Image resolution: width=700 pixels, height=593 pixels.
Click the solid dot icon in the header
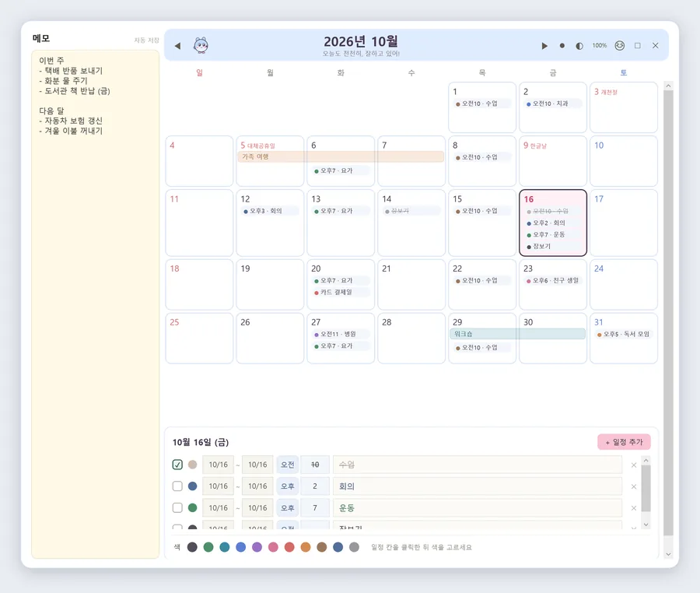562,46
